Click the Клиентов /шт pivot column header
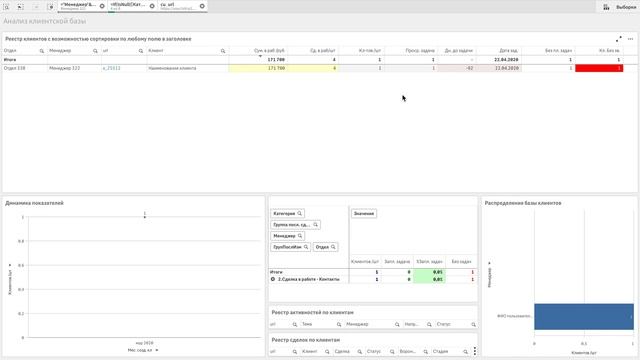This screenshot has height=360, width=640. 365,261
